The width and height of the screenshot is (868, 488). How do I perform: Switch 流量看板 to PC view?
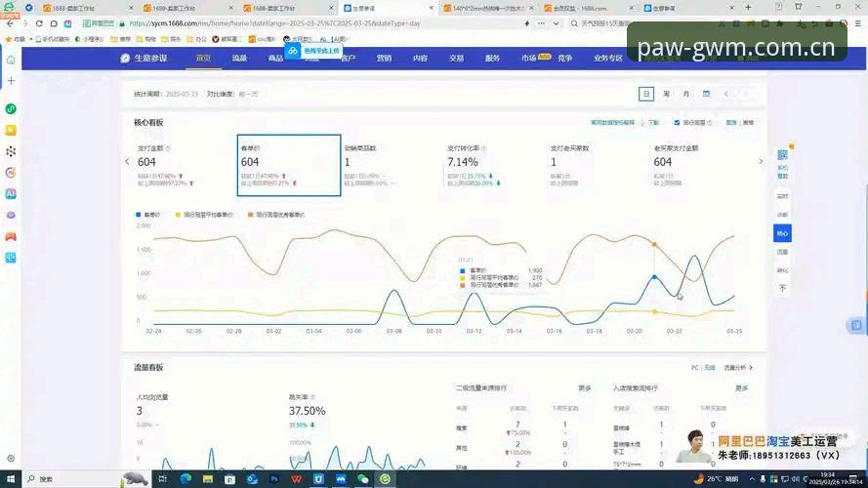pos(695,367)
